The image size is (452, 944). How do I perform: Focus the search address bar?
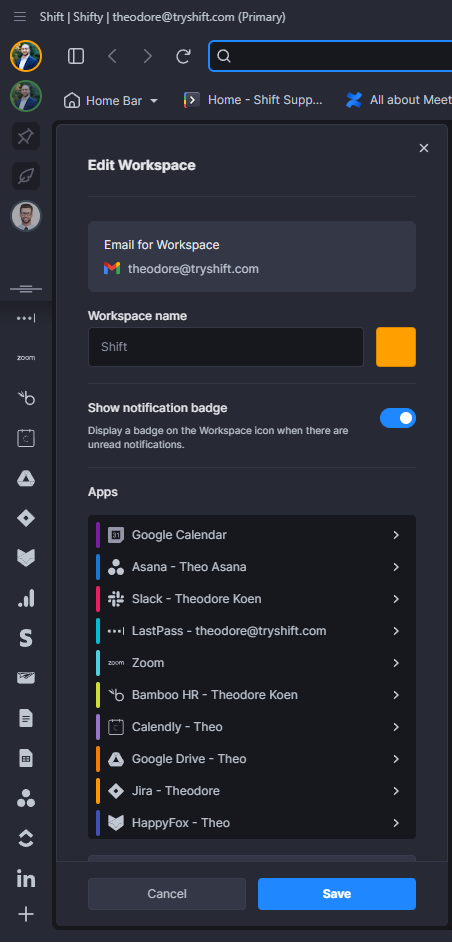point(330,56)
